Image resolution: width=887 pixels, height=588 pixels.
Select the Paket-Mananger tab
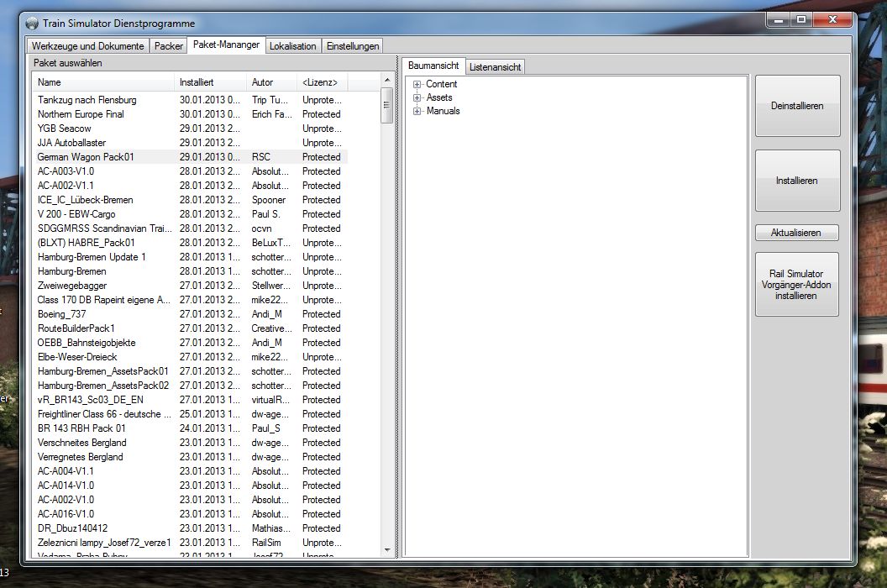226,45
